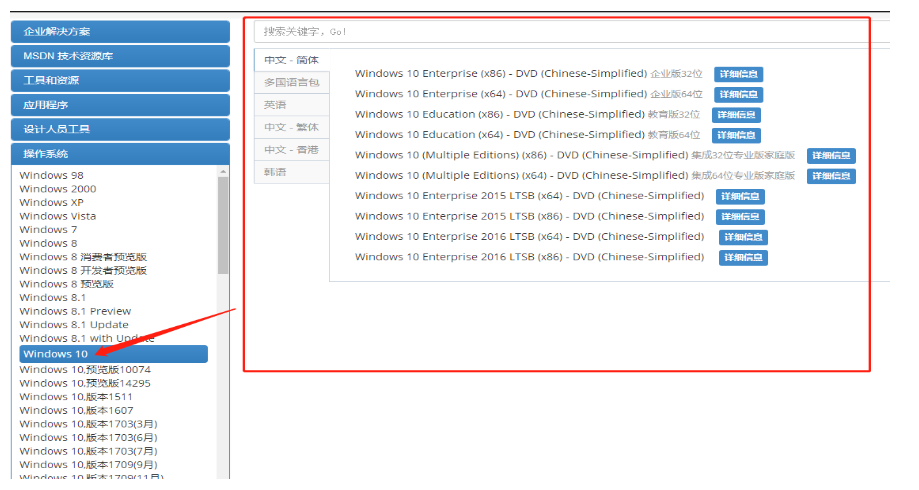
Task: Click Windows 10 Education (x64) DVD title
Action: (499, 135)
